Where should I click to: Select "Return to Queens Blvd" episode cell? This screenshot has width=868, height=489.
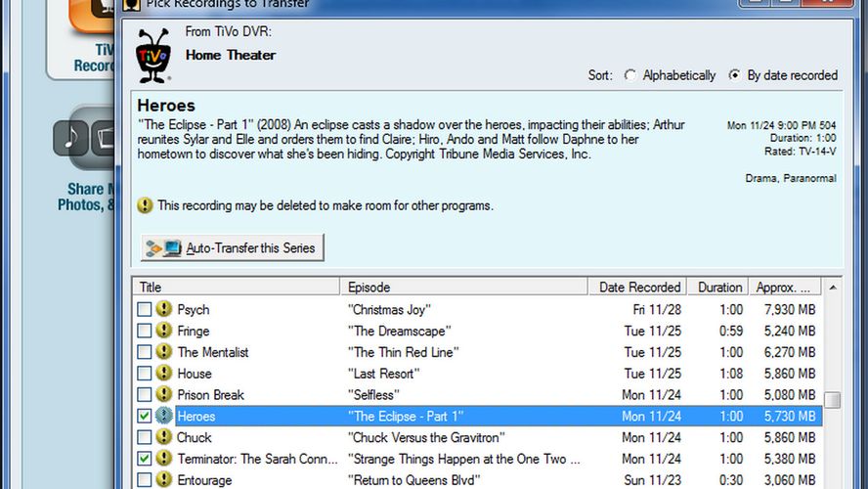click(x=413, y=480)
